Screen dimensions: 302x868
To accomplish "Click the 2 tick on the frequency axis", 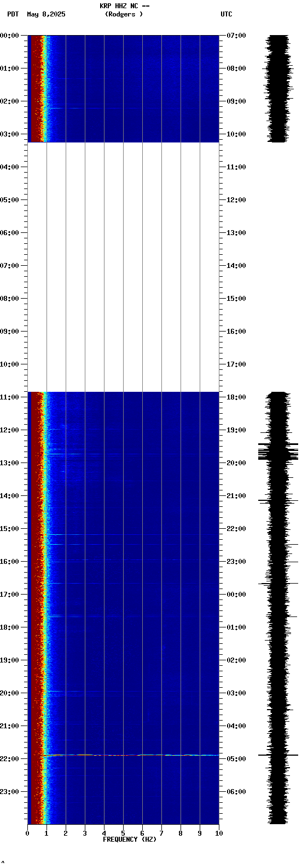I will (x=66, y=833).
